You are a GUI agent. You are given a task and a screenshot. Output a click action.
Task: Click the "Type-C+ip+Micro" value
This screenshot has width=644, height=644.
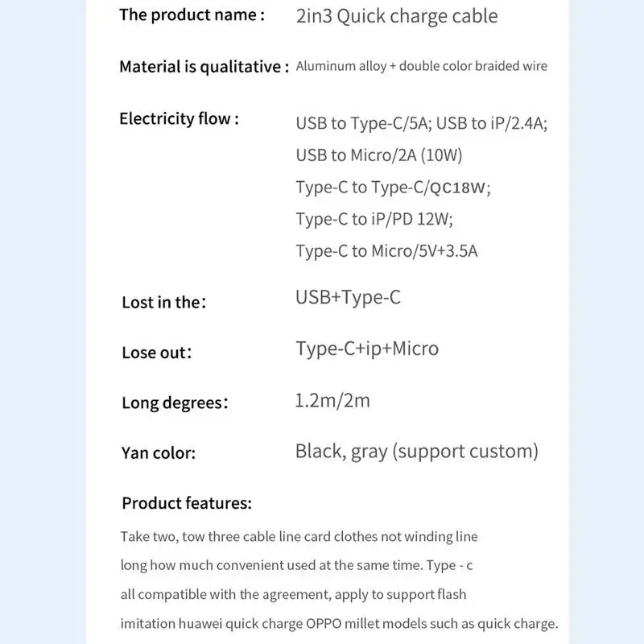click(367, 349)
